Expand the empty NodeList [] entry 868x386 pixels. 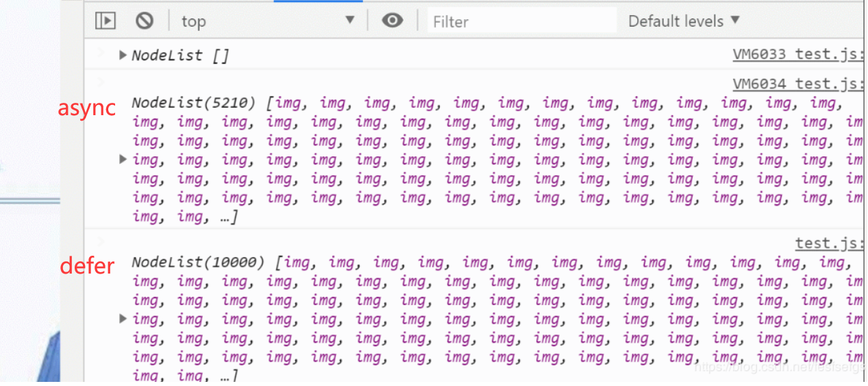123,55
